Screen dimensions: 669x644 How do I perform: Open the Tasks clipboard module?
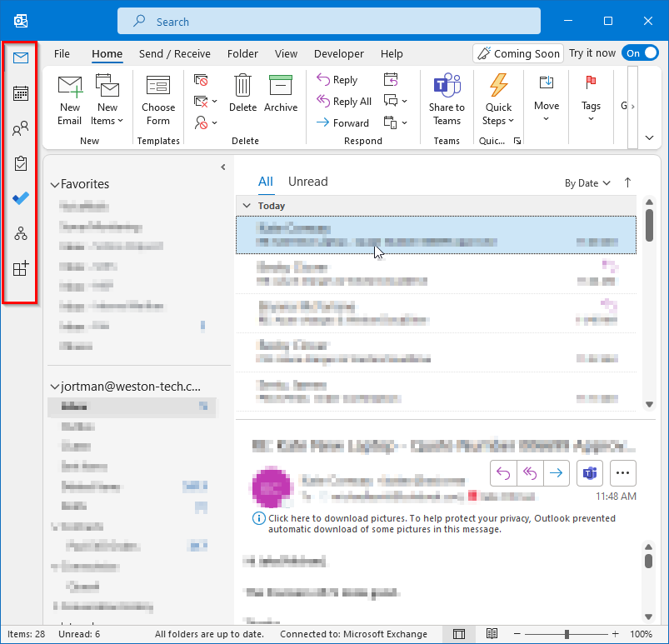(21, 163)
